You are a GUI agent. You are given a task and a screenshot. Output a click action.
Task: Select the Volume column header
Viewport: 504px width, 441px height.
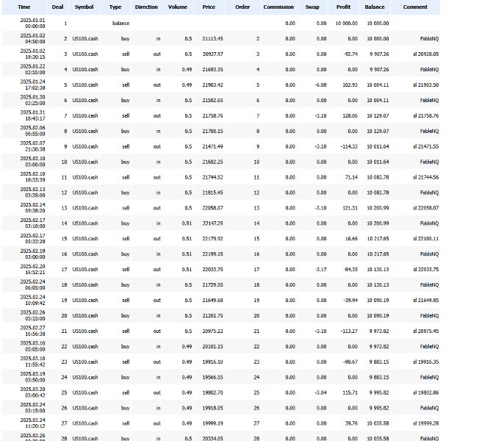point(178,7)
